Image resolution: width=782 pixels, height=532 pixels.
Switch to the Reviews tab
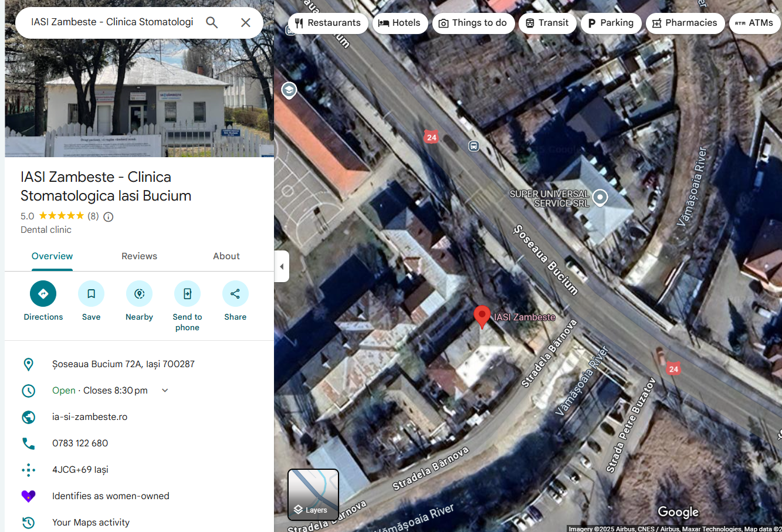tap(139, 256)
